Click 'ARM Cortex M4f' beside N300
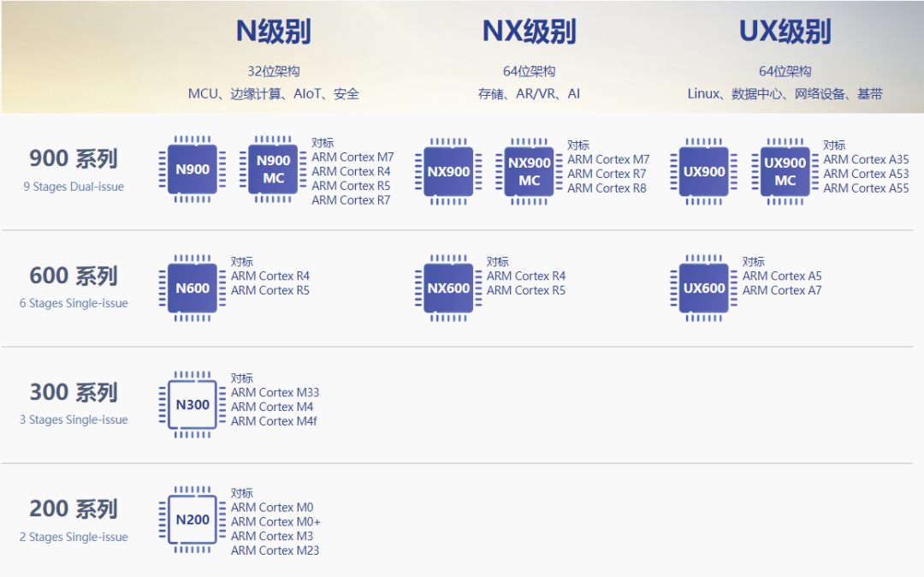Viewport: 924px width, 577px height. click(x=274, y=421)
